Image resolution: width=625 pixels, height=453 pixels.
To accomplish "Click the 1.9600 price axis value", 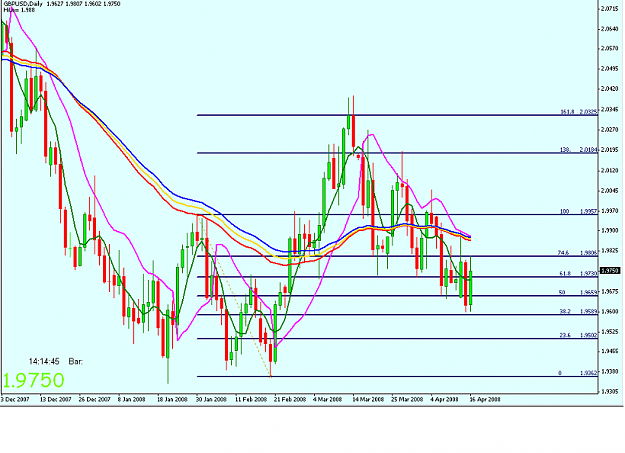I will [x=609, y=311].
